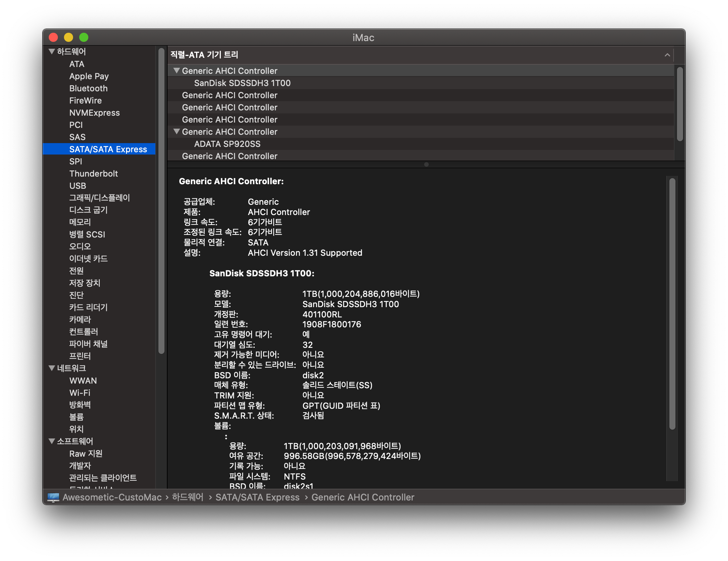Screen dimensions: 728x561
Task: Open USB hardware category
Action: (78, 186)
